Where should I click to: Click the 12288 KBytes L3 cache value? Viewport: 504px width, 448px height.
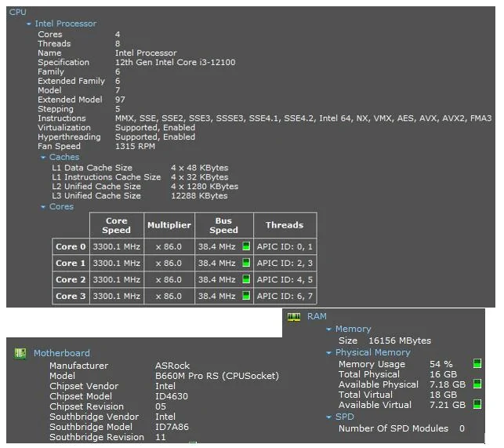[199, 196]
